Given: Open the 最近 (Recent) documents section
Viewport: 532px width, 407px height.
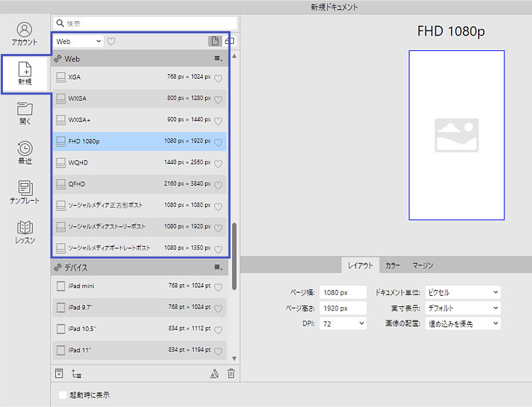Looking at the screenshot, I should (25, 152).
